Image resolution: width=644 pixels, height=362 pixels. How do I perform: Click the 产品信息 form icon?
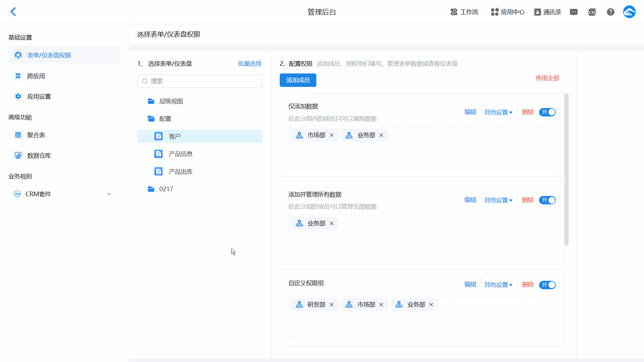click(158, 154)
